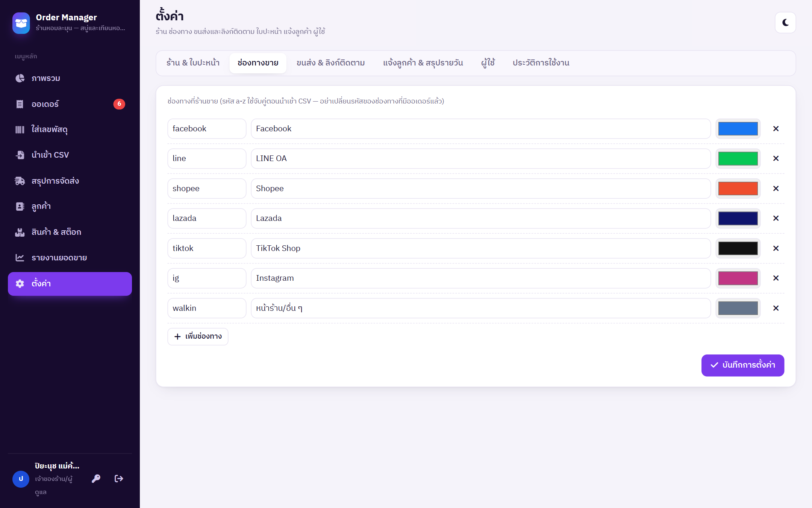Change the orange Shopee color swatch
The image size is (812, 508).
tap(738, 189)
